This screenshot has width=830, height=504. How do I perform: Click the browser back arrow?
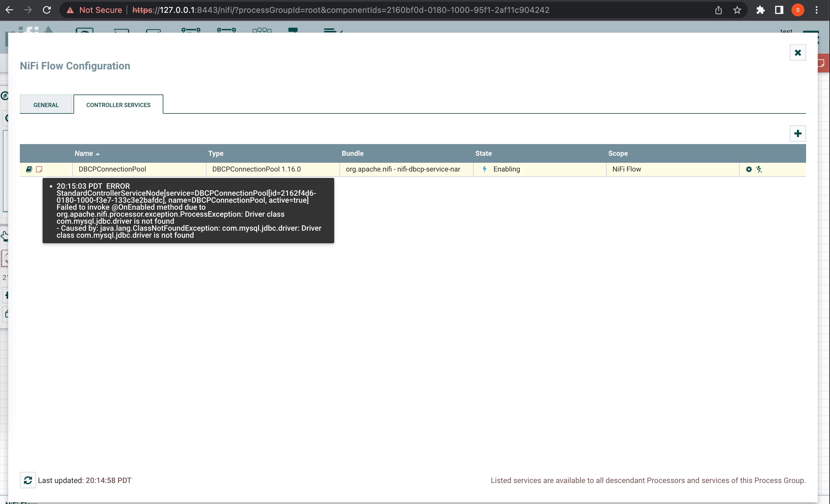9,10
